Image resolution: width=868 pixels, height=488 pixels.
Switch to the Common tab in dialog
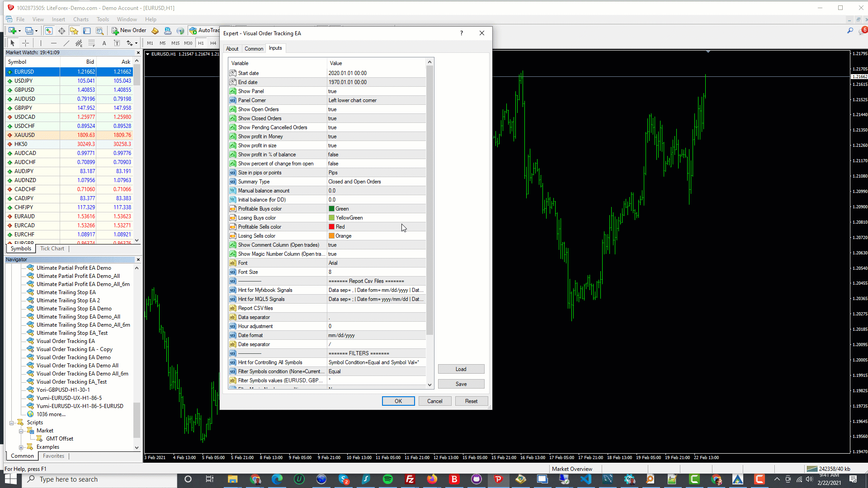click(254, 49)
